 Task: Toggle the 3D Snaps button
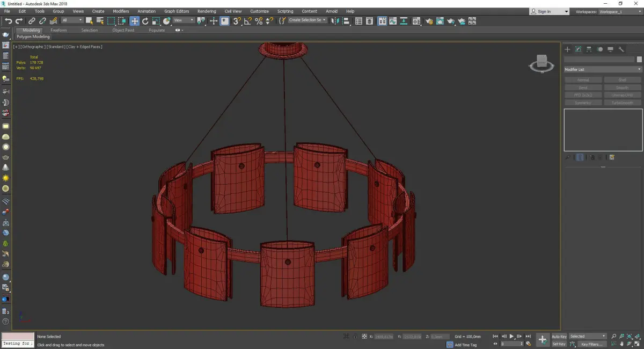click(x=237, y=21)
